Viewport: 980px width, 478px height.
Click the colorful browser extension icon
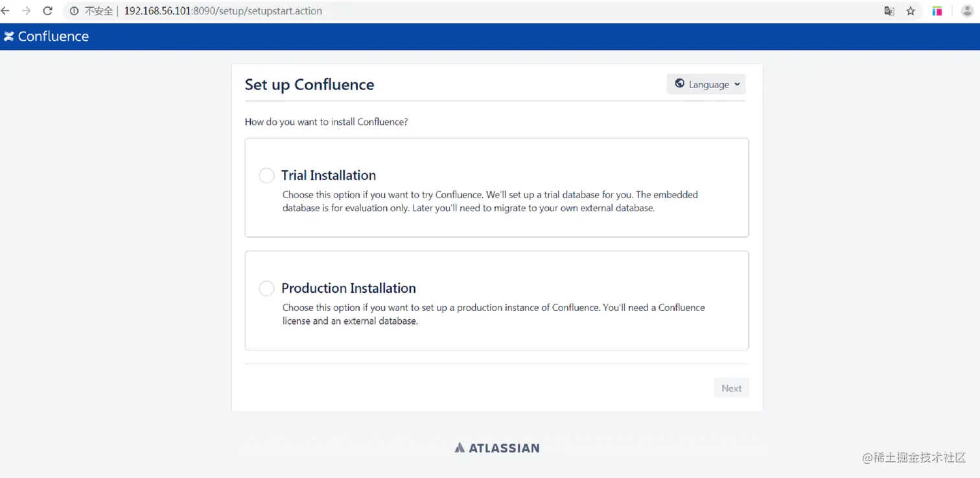click(x=937, y=11)
